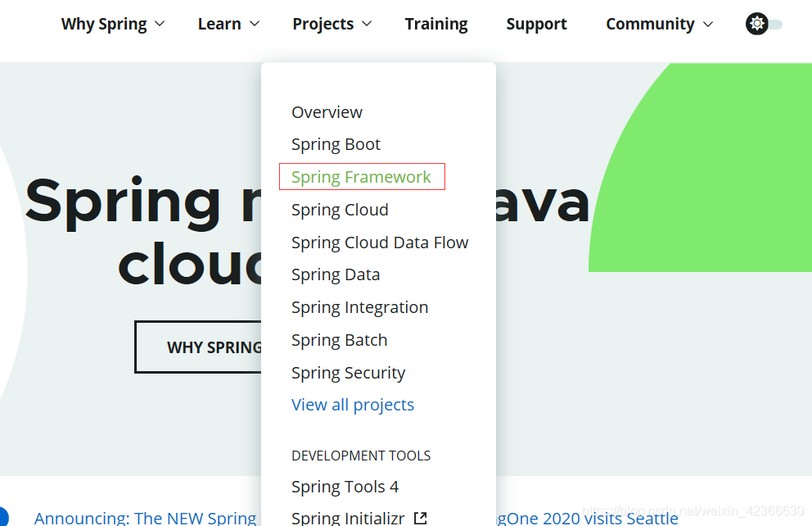Open the Why Spring navigation menu

coord(104,24)
